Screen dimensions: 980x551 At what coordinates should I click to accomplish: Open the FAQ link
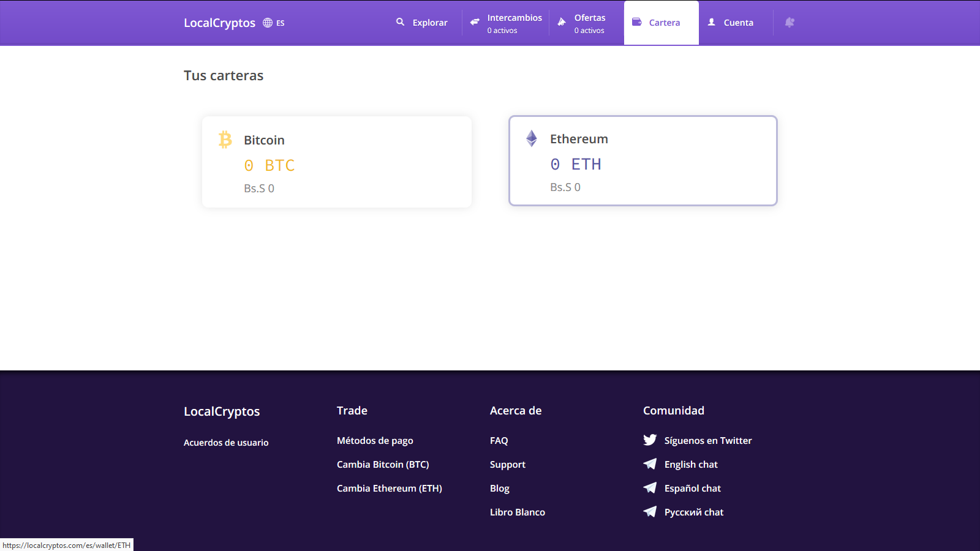point(499,441)
